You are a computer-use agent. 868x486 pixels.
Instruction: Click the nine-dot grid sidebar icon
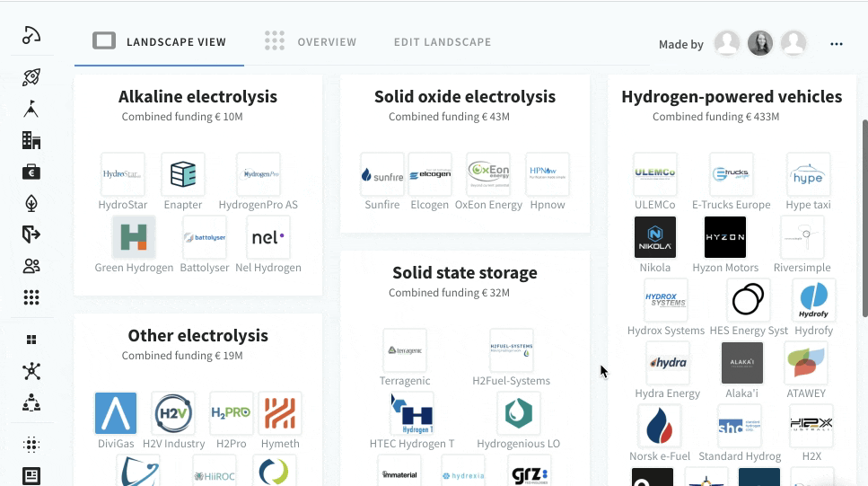31,297
